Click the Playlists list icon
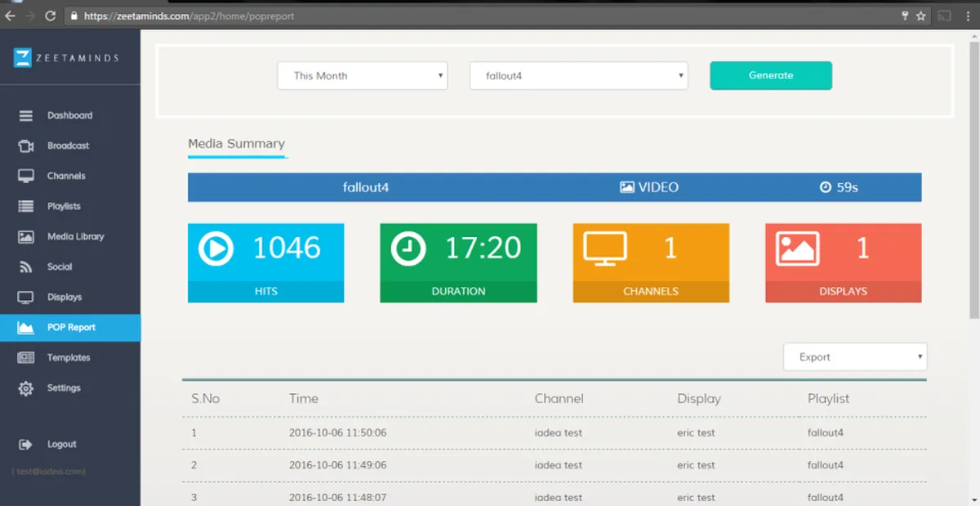The image size is (980, 506). 26,207
